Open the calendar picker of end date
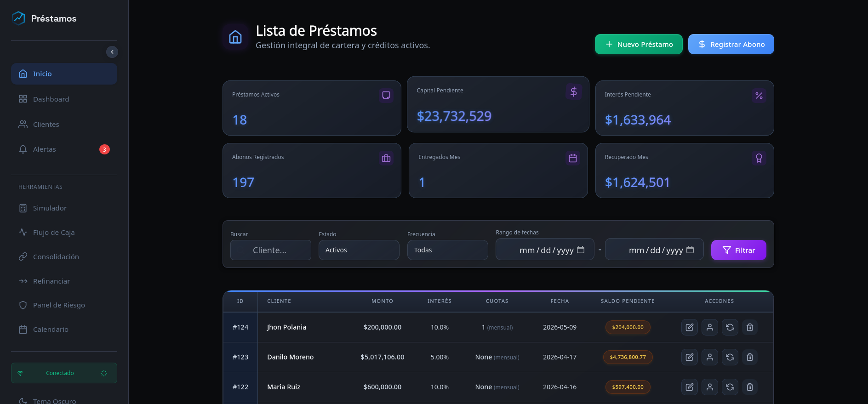868x404 pixels. 690,250
